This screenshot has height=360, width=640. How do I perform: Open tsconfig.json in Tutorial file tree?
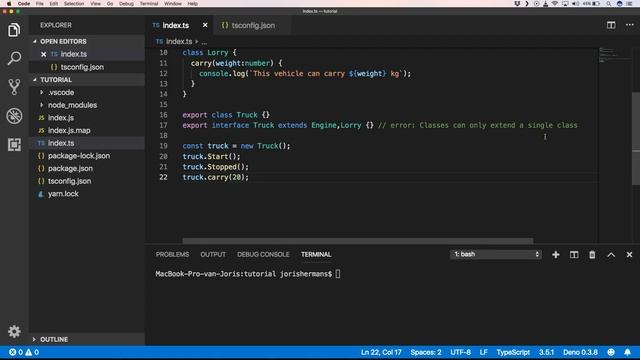(87, 181)
